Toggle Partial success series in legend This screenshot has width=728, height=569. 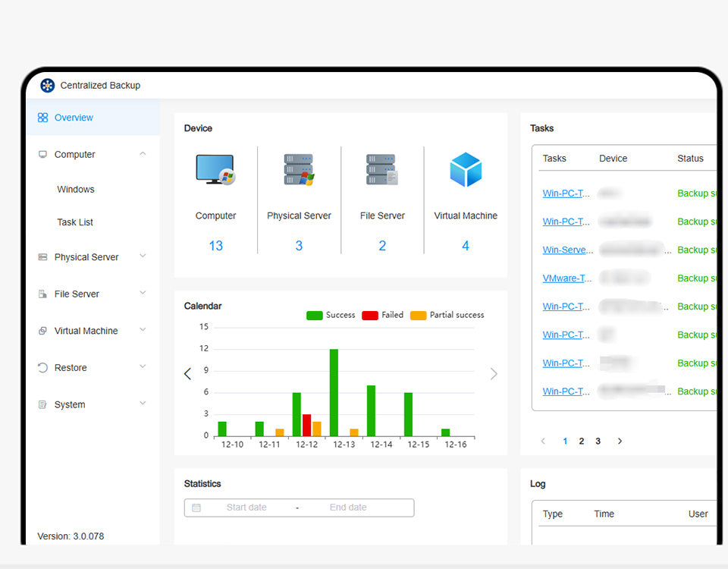[x=447, y=316]
